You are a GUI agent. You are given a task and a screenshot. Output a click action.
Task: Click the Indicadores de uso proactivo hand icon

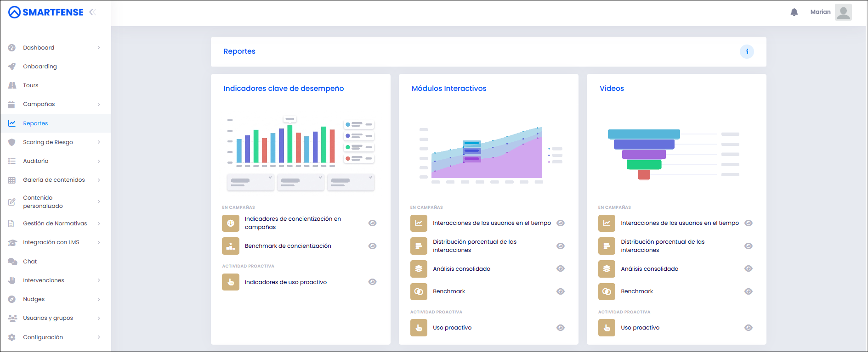pyautogui.click(x=231, y=282)
